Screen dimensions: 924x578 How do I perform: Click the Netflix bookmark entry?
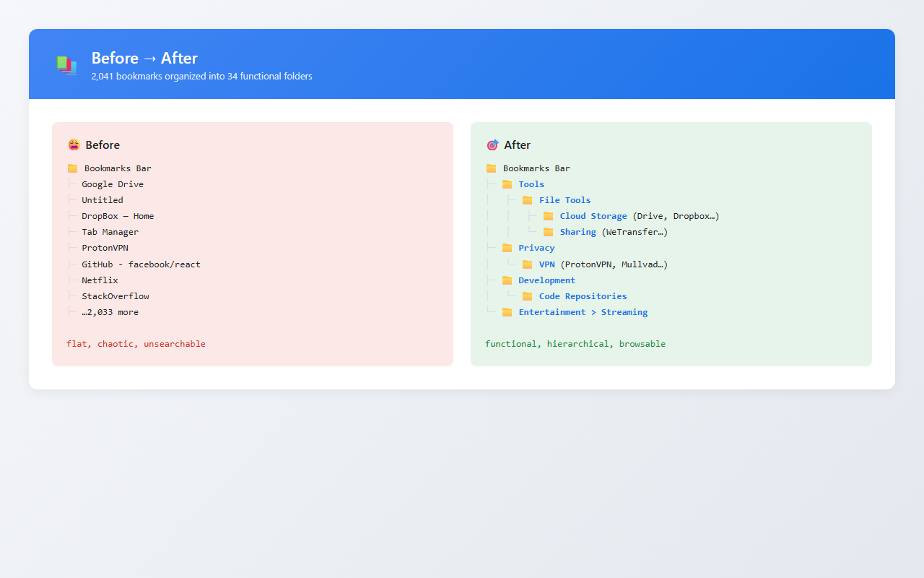tap(100, 280)
